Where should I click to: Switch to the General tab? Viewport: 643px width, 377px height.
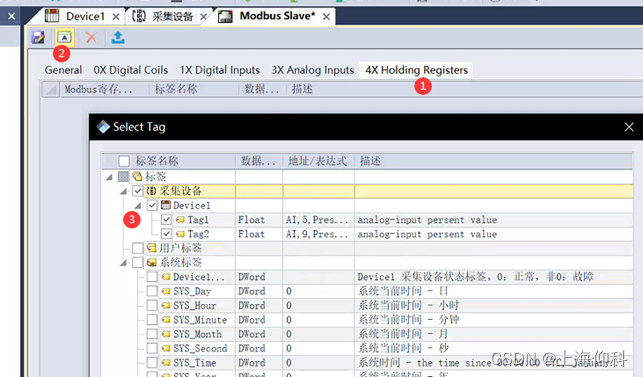pyautogui.click(x=63, y=70)
